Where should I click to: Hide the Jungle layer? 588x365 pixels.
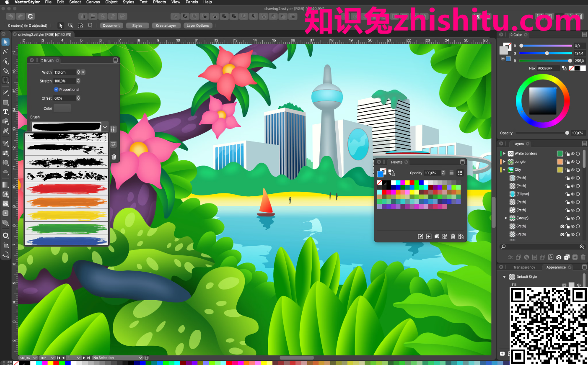(572, 162)
